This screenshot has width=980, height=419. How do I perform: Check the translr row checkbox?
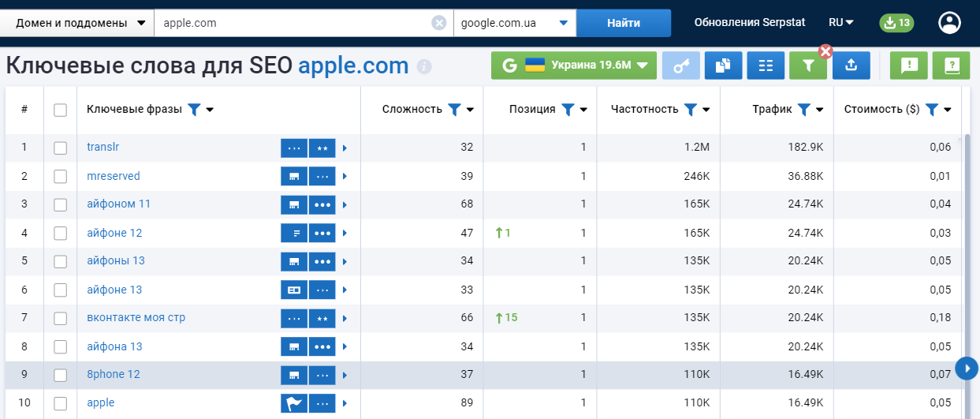tap(60, 148)
